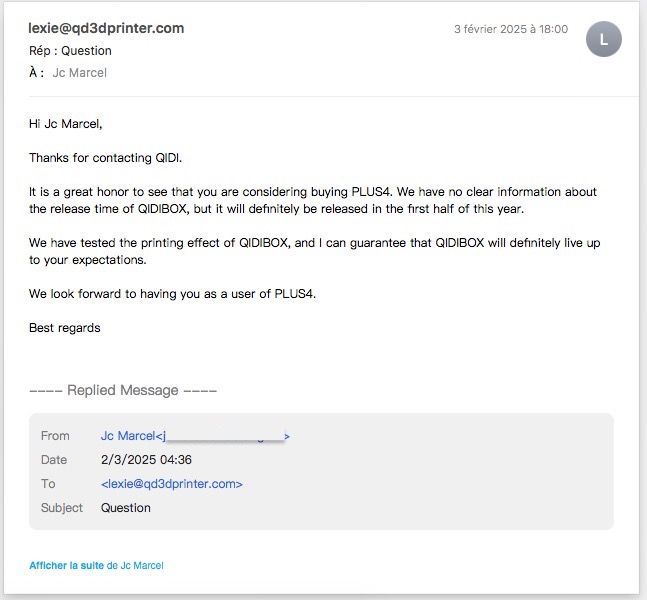Expand the message with "Afficher la suite"
The width and height of the screenshot is (647, 600).
coord(66,566)
